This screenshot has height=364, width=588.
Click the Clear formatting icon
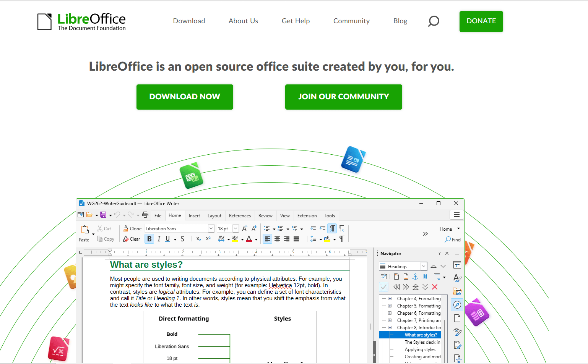pyautogui.click(x=126, y=239)
